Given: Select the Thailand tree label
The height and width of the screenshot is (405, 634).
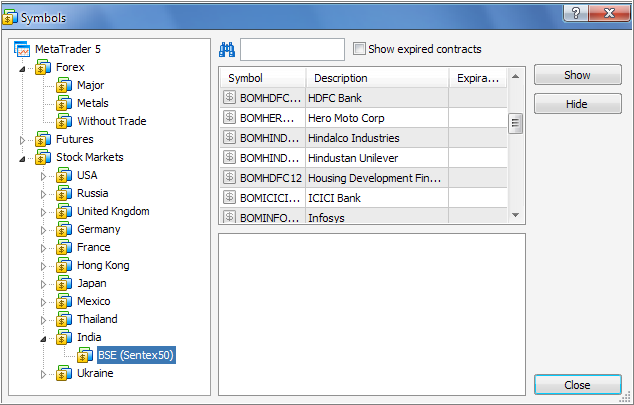Looking at the screenshot, I should (97, 319).
